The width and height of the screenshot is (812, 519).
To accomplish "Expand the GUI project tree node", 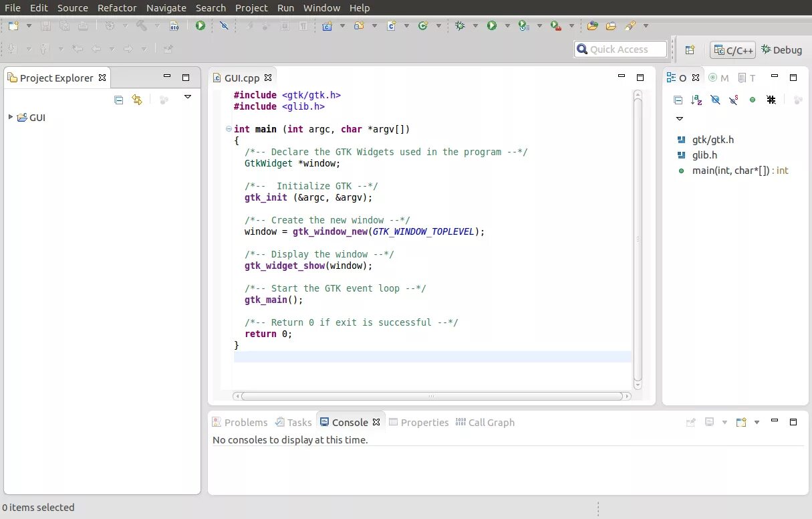I will click(x=11, y=118).
